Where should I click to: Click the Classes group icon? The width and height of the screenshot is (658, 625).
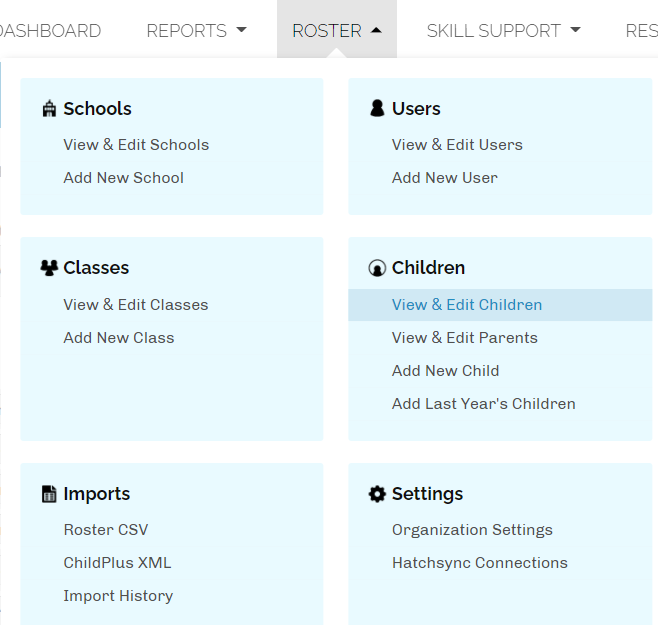[49, 268]
